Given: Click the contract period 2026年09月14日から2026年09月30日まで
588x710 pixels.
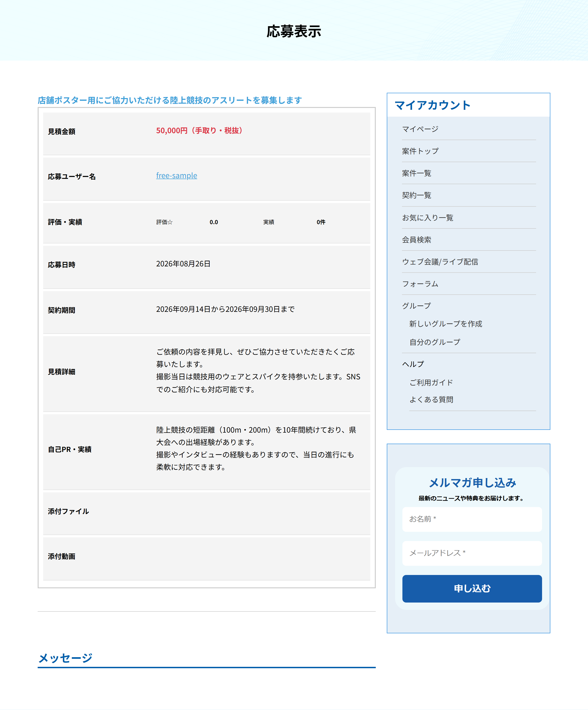Looking at the screenshot, I should [x=225, y=309].
